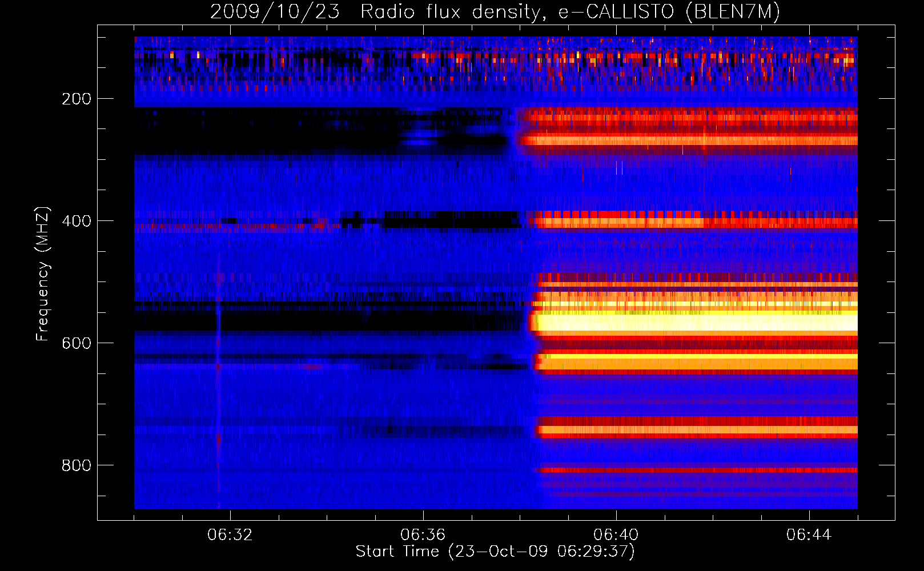Click the 06:36 time tick label
The width and height of the screenshot is (924, 571).
point(423,535)
